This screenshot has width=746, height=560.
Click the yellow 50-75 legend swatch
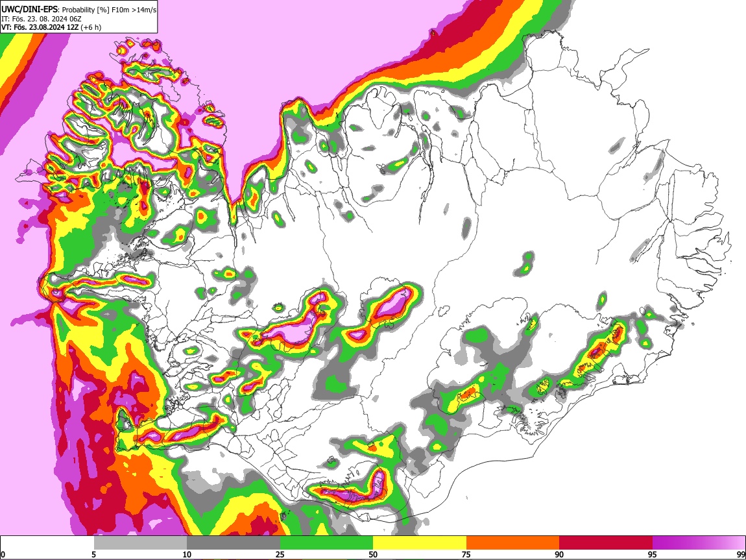pos(420,542)
